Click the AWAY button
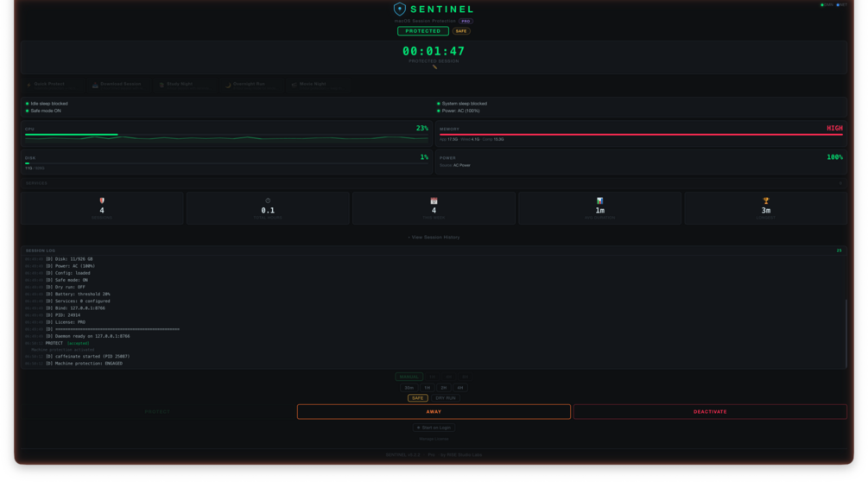The height and width of the screenshot is (482, 868). [x=434, y=412]
